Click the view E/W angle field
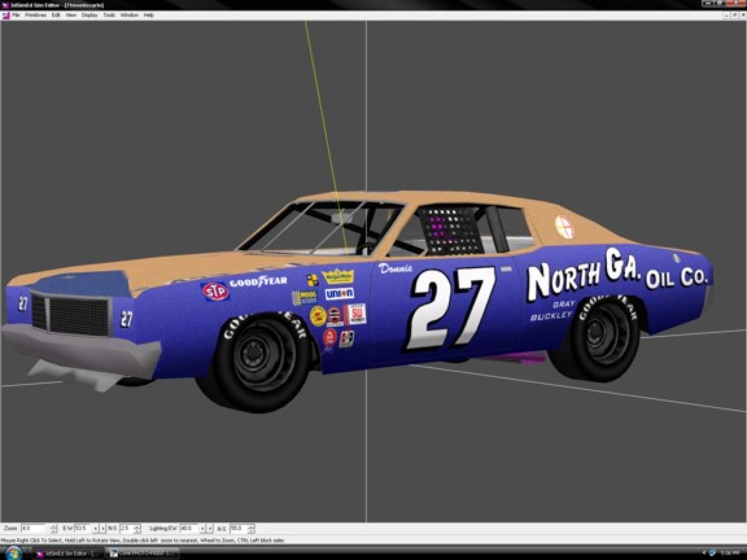Screen dimensions: 747x560 click(82, 528)
